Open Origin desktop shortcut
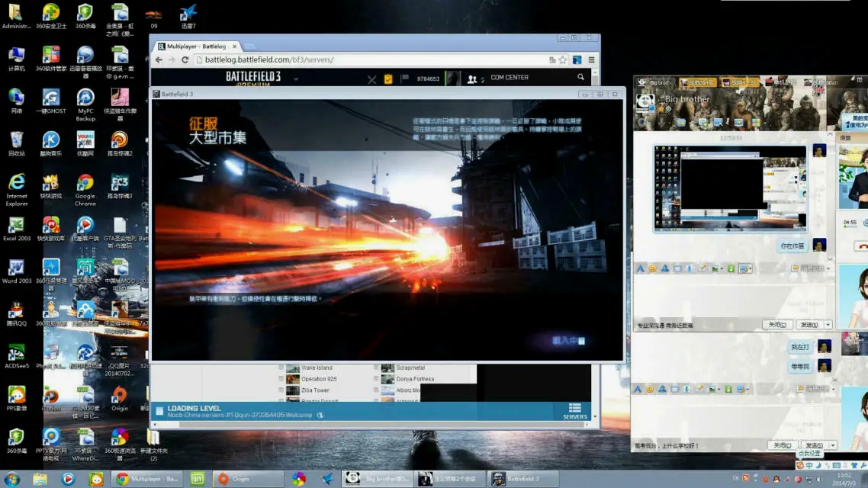 (x=119, y=399)
